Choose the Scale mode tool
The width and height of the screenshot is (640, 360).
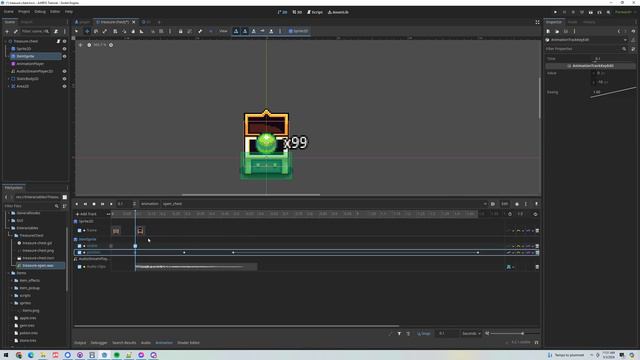[x=105, y=31]
